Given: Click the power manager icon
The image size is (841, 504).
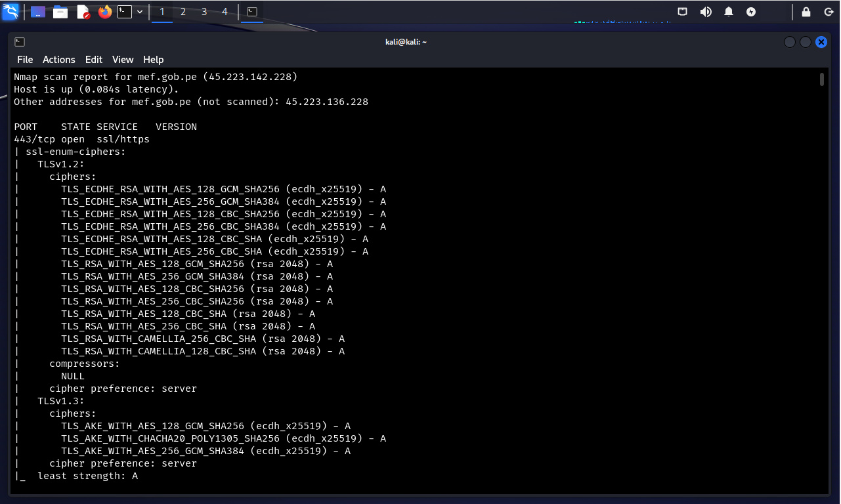Looking at the screenshot, I should coord(752,12).
